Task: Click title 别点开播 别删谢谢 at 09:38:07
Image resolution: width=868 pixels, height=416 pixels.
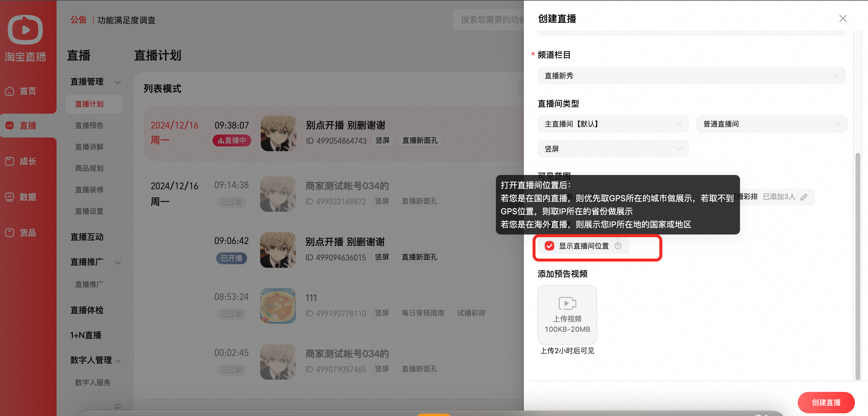Action: [x=345, y=125]
